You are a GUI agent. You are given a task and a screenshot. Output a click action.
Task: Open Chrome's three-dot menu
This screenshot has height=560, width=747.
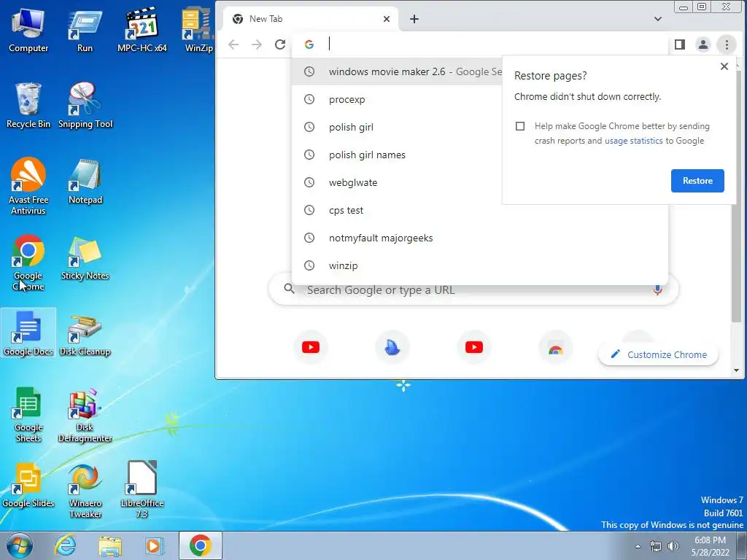[727, 44]
